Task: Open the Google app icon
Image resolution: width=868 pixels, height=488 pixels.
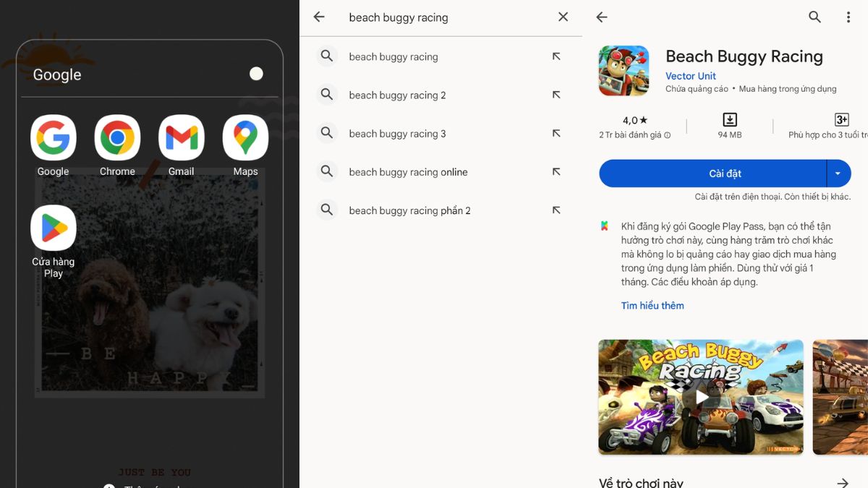Action: click(53, 137)
